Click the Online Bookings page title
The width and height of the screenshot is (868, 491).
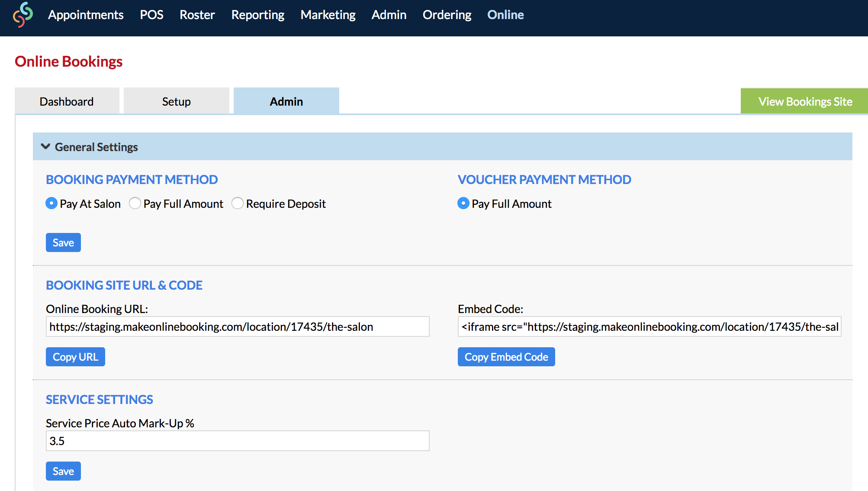coord(68,61)
